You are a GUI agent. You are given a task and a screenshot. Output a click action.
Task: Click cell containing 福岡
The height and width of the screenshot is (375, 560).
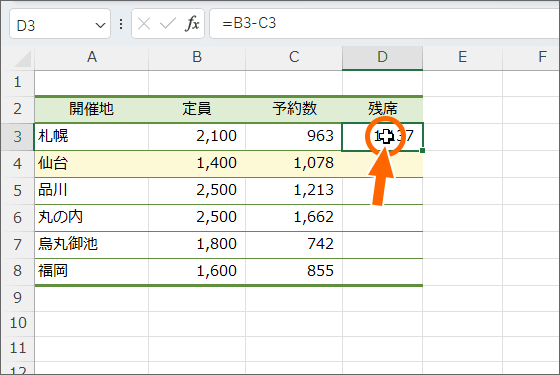point(91,271)
